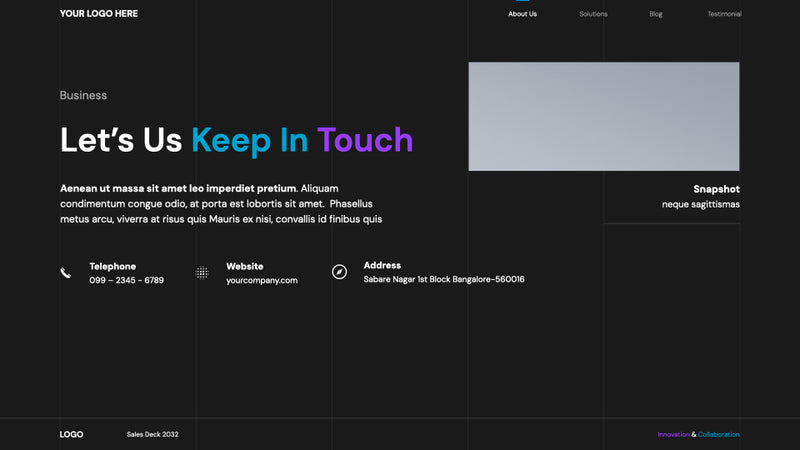The width and height of the screenshot is (800, 450).
Task: Click the Business subtitle text
Action: pos(83,95)
